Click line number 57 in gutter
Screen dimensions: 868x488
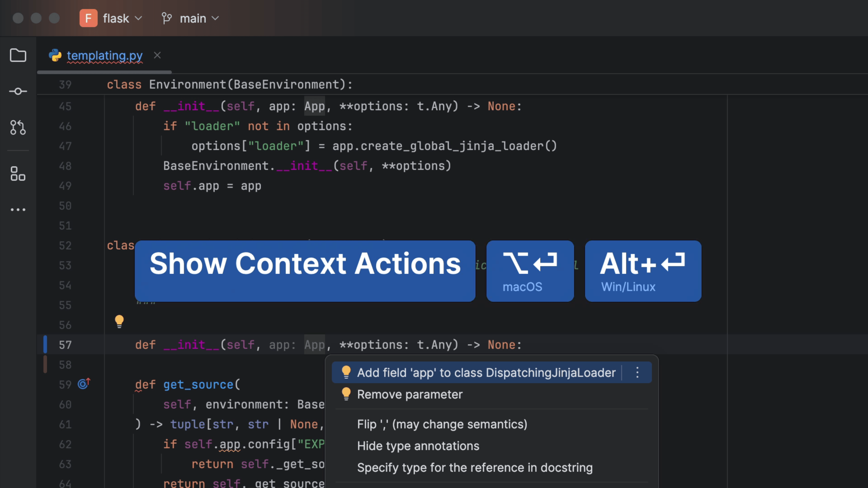point(65,345)
